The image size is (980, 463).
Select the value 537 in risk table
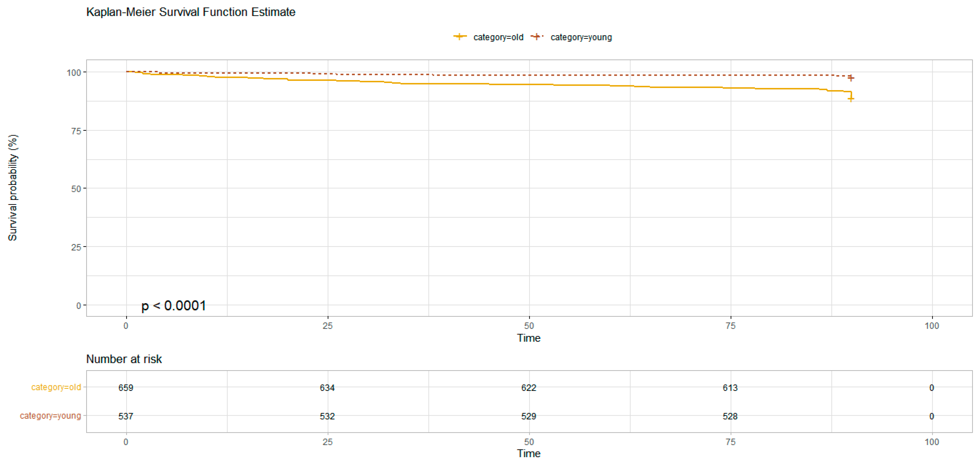125,416
